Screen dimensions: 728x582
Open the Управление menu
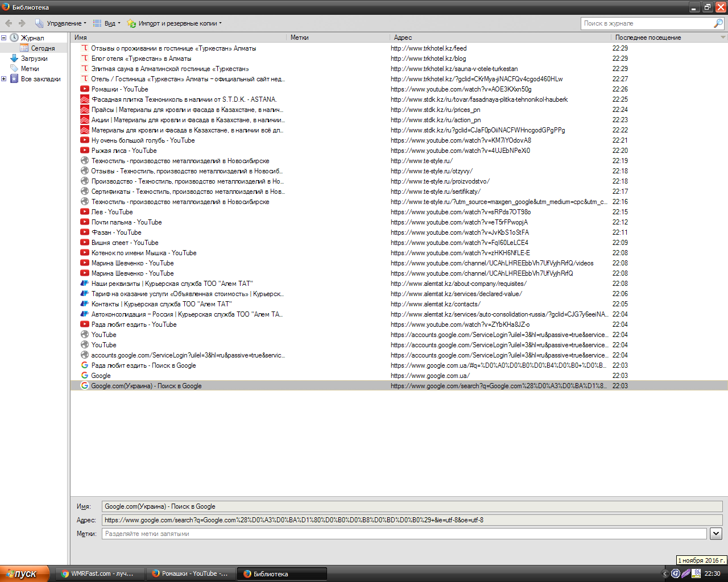coord(60,23)
